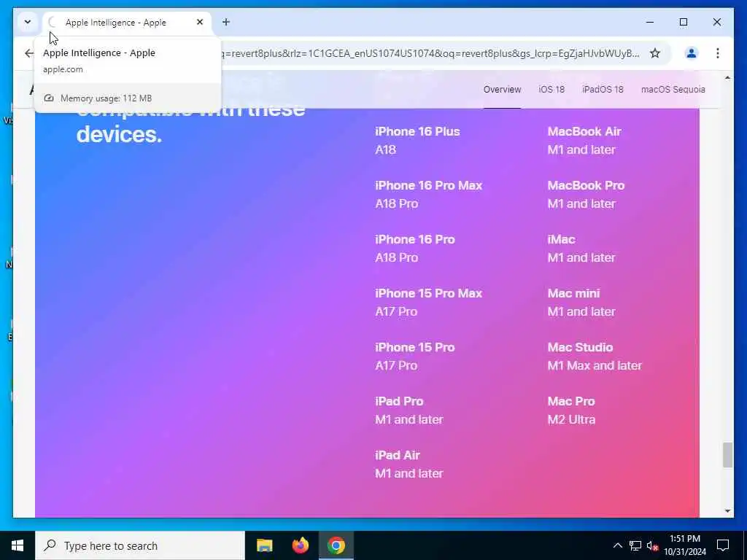
Task: Click the iPhone 16 Plus text
Action: pyautogui.click(x=417, y=131)
